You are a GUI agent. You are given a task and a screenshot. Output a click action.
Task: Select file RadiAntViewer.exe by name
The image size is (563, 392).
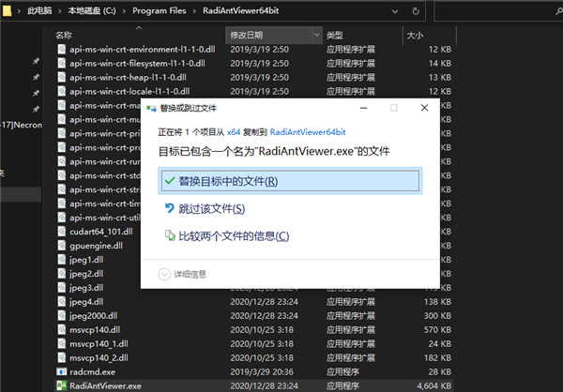105,385
